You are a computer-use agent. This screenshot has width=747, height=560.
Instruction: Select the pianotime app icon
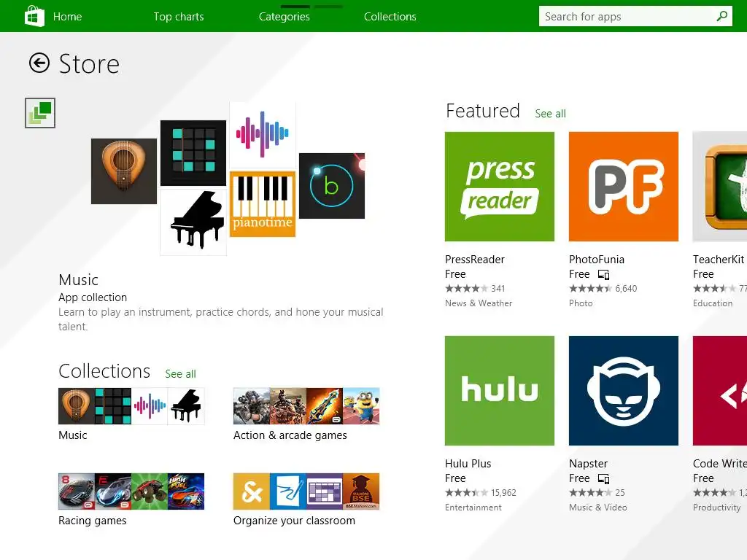263,204
